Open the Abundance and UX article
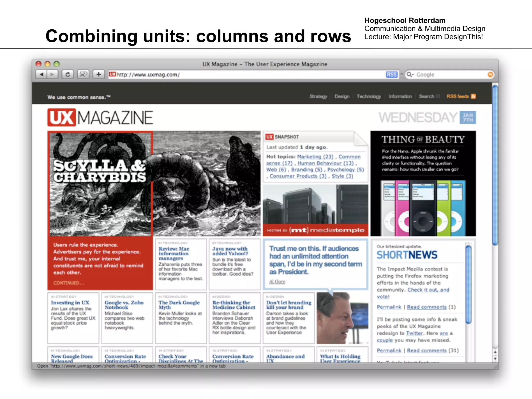The height and width of the screenshot is (399, 532). click(x=285, y=358)
